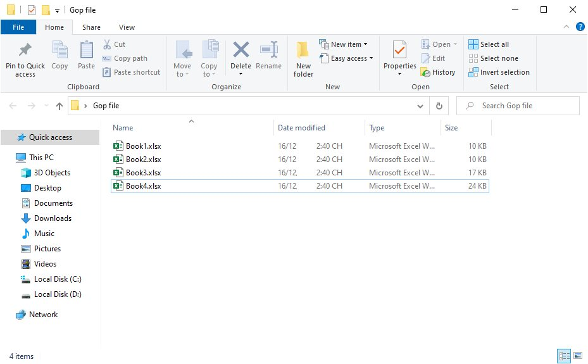Screen dimensions: 588x364
Task: Click Invert selection
Action: [499, 72]
